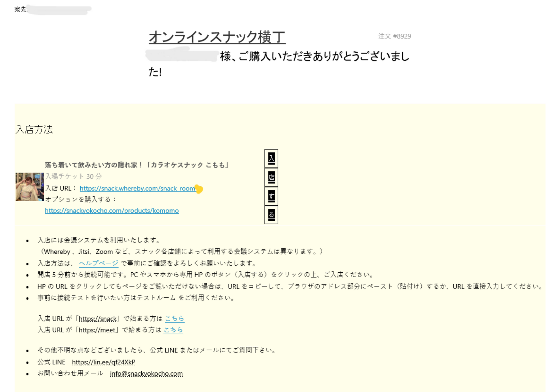Open the ヘルプページ help link

point(99,263)
